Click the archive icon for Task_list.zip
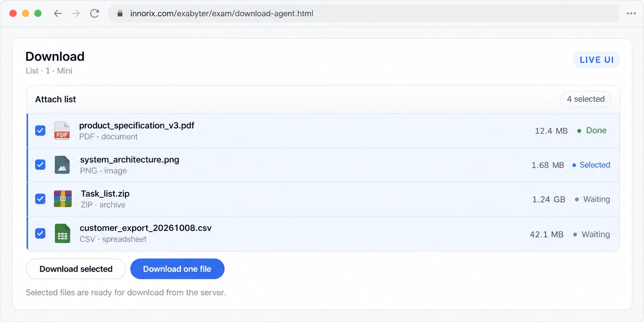Image resolution: width=644 pixels, height=322 pixels. (x=63, y=199)
